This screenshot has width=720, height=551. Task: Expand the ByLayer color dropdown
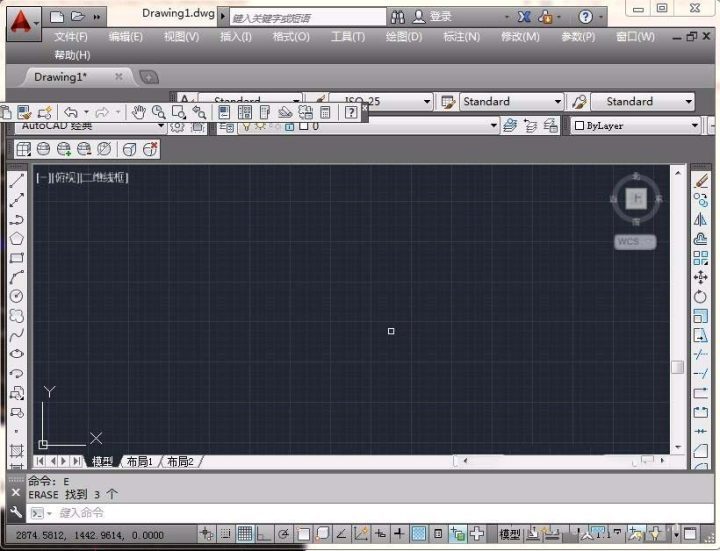[636, 125]
